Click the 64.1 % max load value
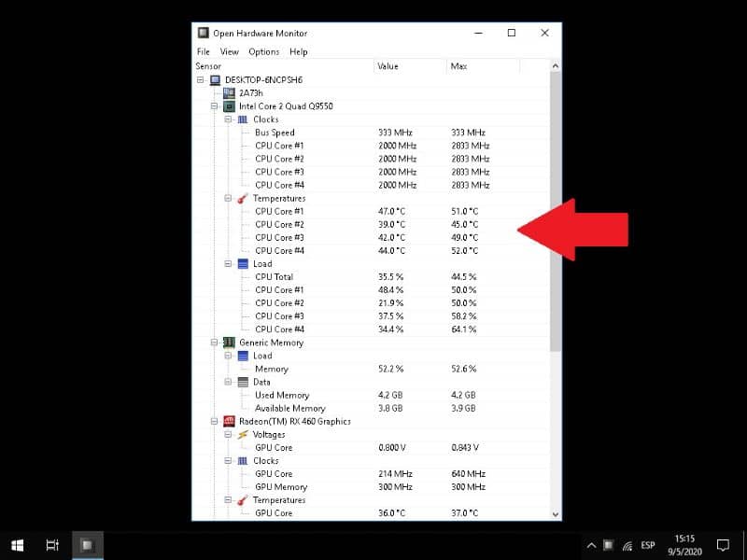 coord(464,329)
